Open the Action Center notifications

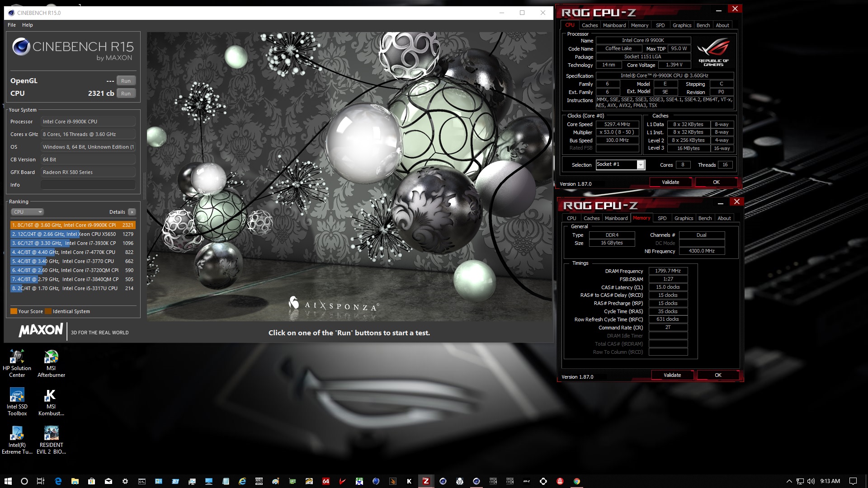(x=853, y=481)
